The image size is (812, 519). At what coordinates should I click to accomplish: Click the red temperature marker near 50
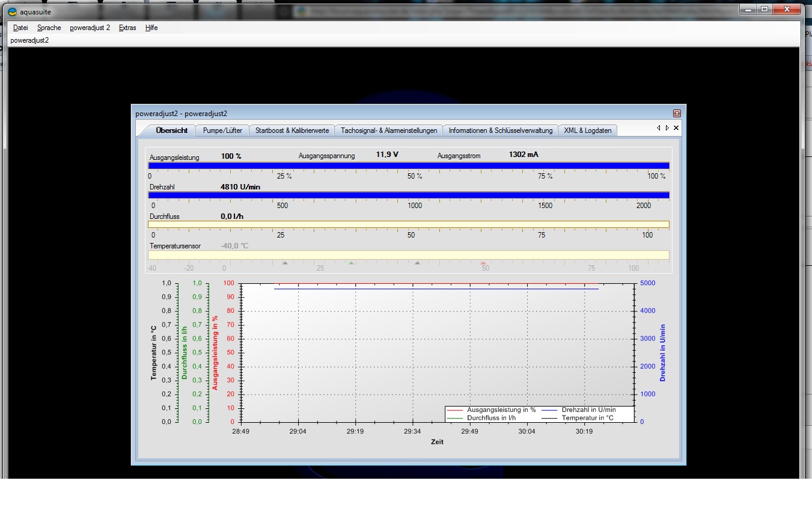[x=483, y=263]
